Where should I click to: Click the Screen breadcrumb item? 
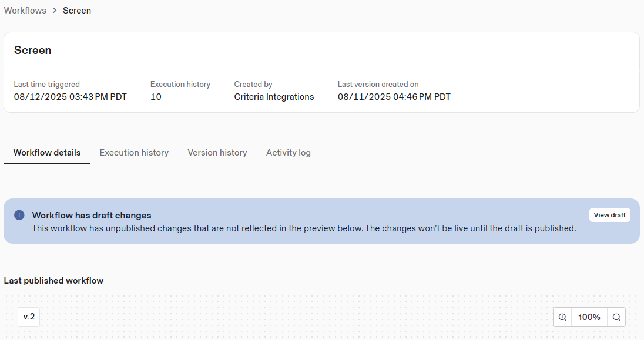77,11
